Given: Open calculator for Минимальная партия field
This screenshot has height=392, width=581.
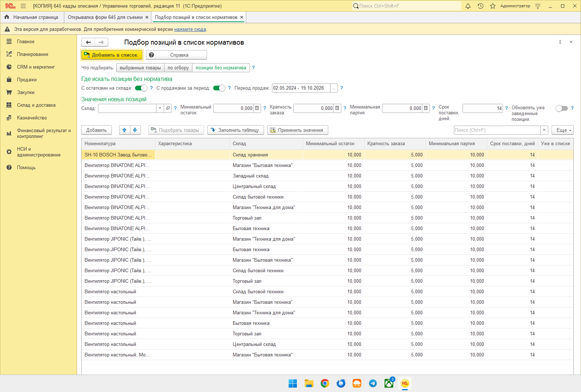Looking at the screenshot, I should (426, 108).
